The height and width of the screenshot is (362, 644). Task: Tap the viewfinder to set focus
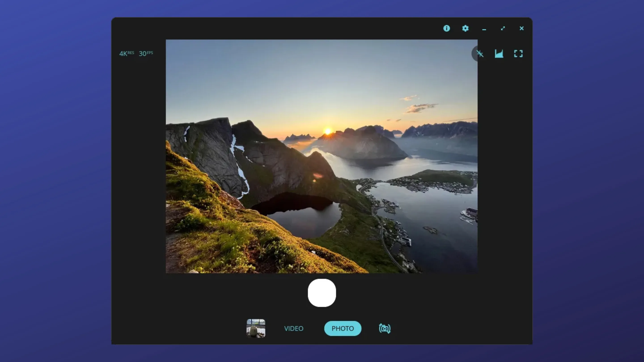click(322, 157)
